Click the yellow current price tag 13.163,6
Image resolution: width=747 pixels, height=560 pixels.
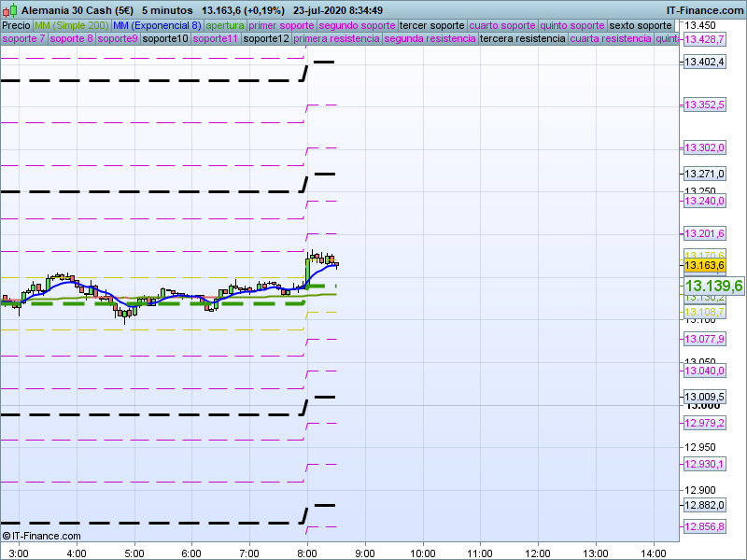point(704,266)
